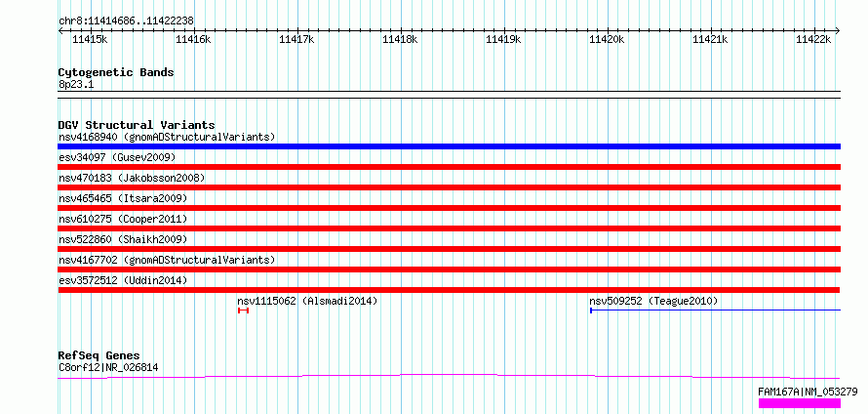Click the red nsv522860 variant bar
Screen dimensions: 868x414
click(x=449, y=249)
